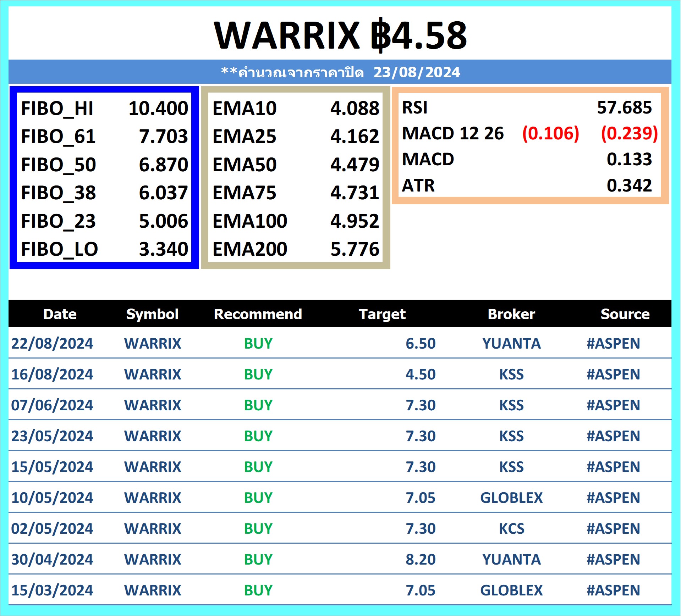Click #ASPEN source in 15/05/2024 row
This screenshot has width=681, height=616.
pyautogui.click(x=614, y=467)
